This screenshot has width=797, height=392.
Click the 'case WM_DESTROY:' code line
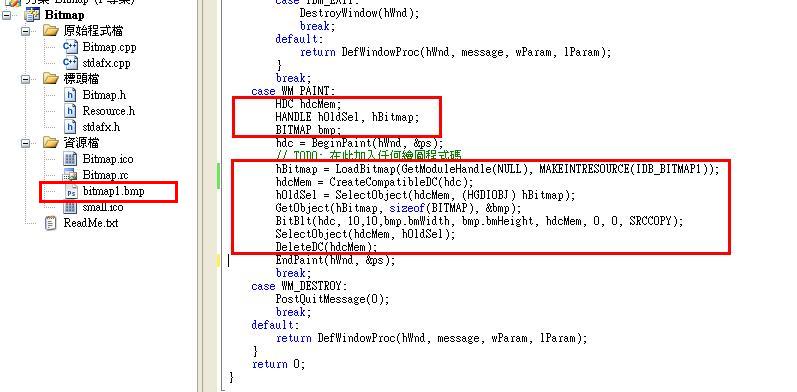pyautogui.click(x=299, y=286)
